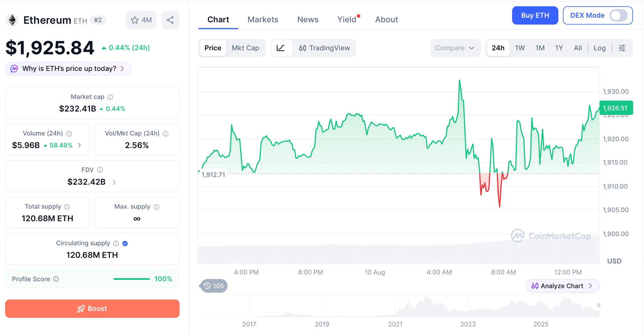
Task: Switch to the Markets tab
Action: point(263,20)
